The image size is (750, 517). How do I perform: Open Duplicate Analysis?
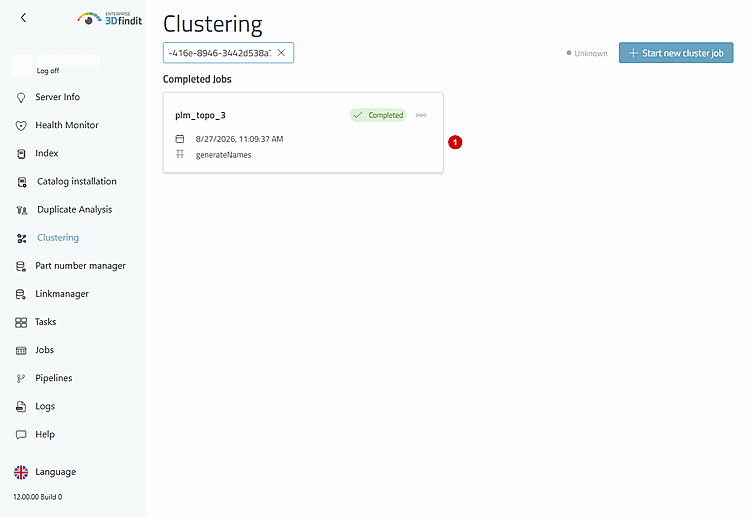click(75, 210)
